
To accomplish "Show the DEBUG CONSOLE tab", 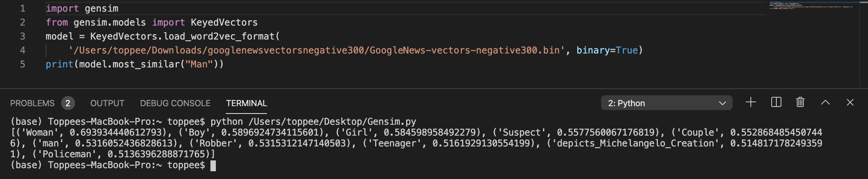I will point(175,103).
